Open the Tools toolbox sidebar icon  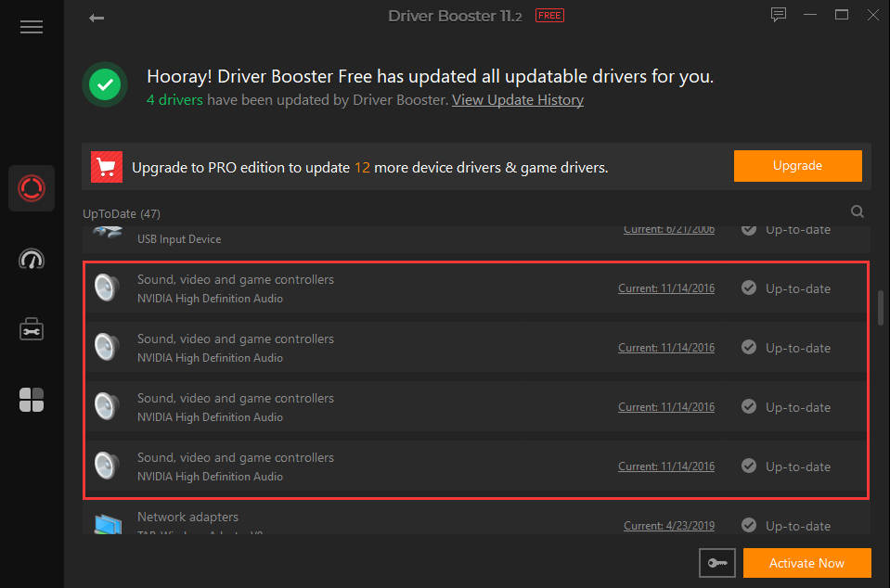pos(32,329)
